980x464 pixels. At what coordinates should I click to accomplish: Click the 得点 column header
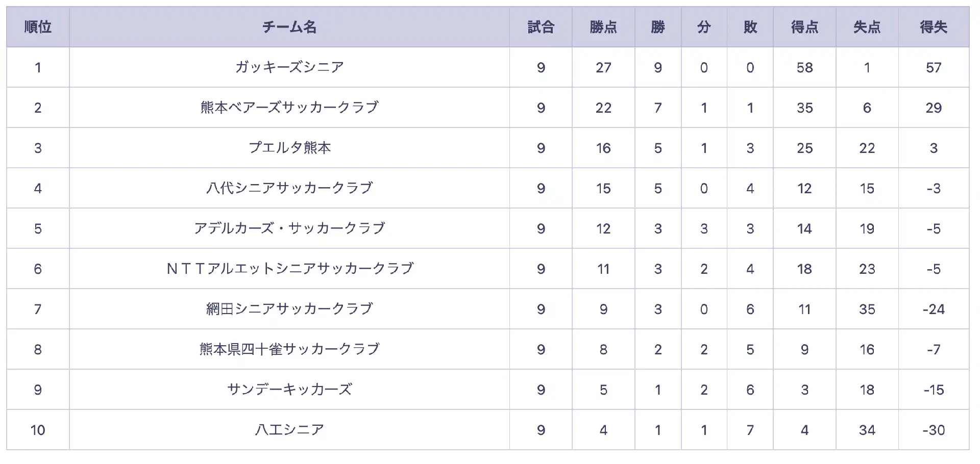point(804,27)
